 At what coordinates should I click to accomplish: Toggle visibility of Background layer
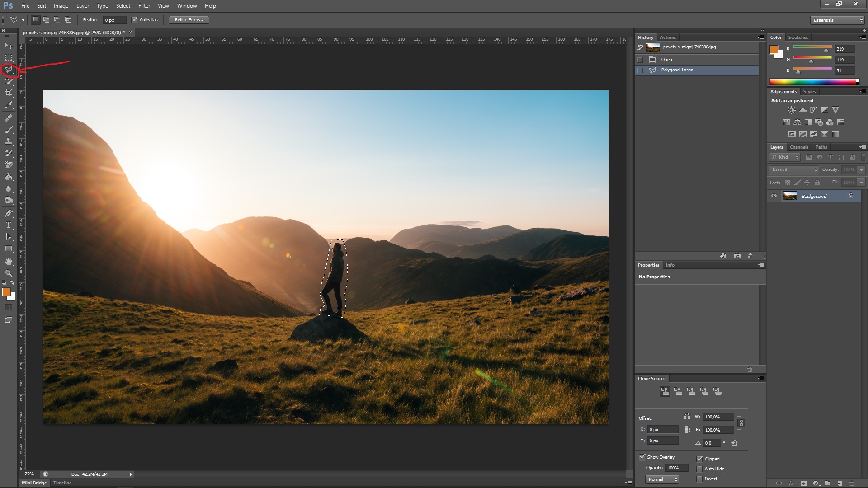774,196
